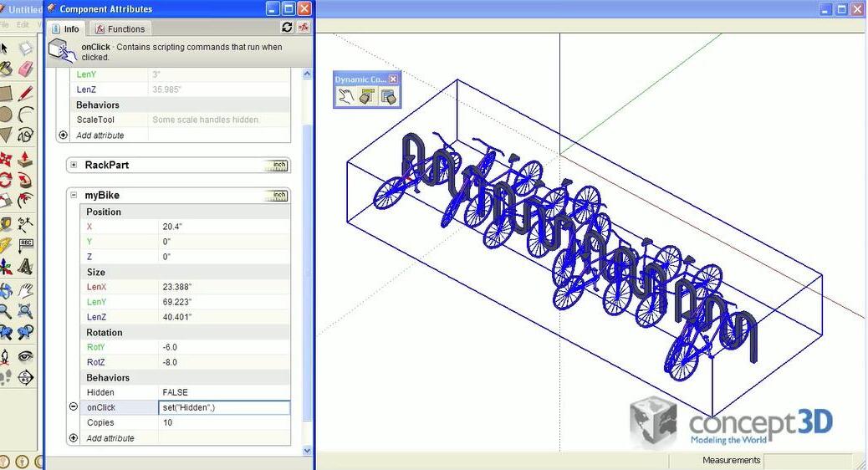Click the Component Attributes icon in floating toolbar
The width and height of the screenshot is (868, 470).
(x=388, y=97)
